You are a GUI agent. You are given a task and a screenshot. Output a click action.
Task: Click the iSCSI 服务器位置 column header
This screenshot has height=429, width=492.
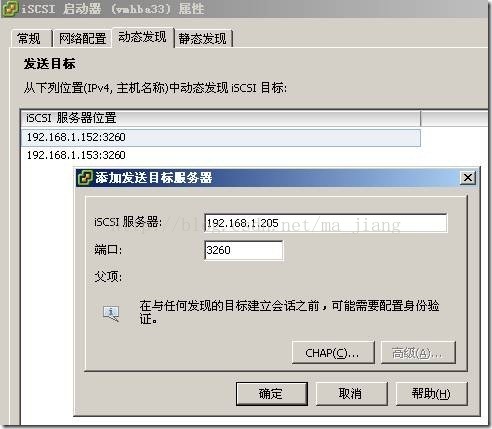[x=221, y=118]
